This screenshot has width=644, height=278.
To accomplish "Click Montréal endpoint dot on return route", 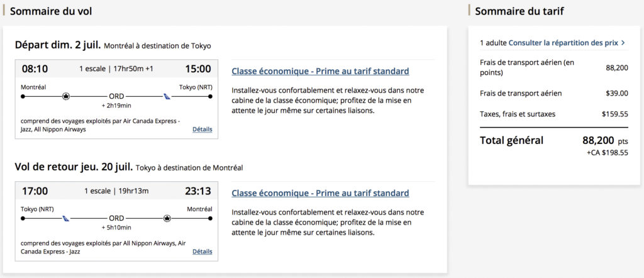I will point(210,218).
